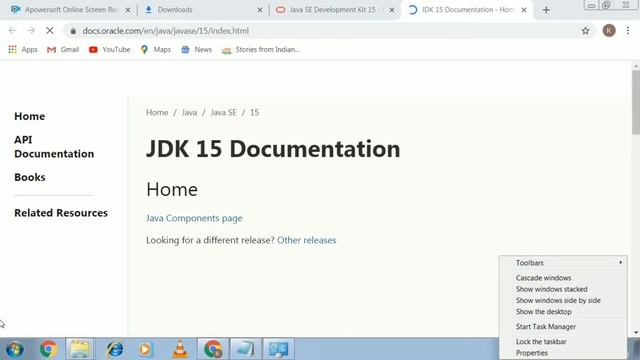Switch to Downloads tab
Screen dimensions: 640x360
203,10
